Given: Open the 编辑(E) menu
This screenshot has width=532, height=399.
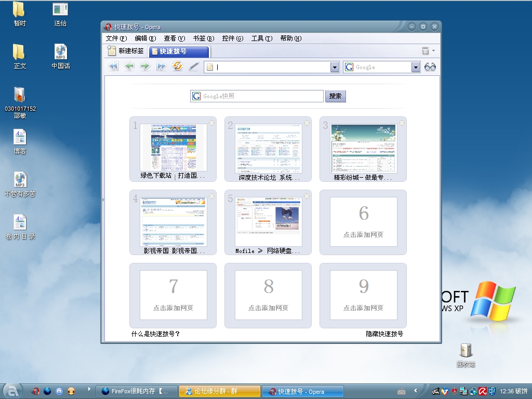Looking at the screenshot, I should tap(145, 38).
